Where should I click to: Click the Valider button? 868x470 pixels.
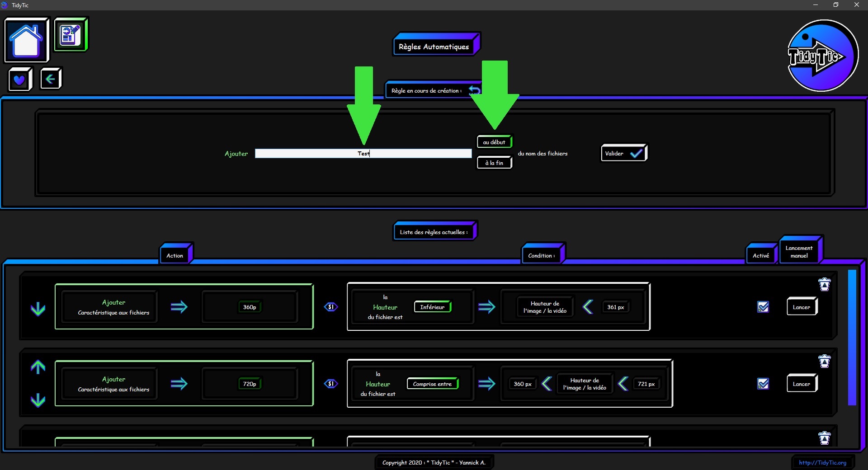624,153
